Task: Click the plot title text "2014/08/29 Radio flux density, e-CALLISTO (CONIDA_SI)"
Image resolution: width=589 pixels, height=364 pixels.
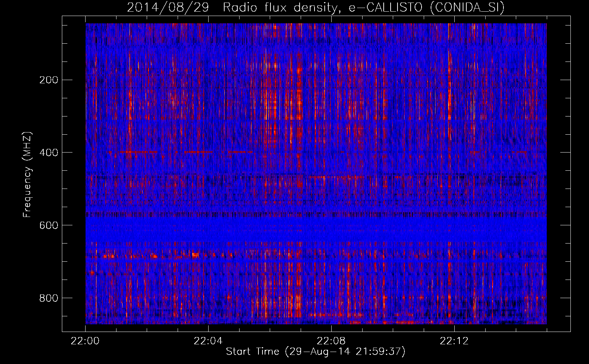Action: (x=316, y=7)
